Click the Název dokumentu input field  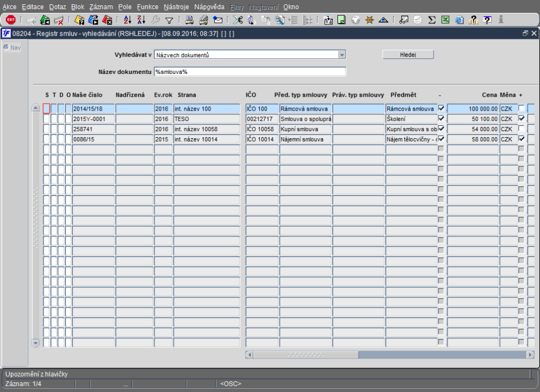coord(249,72)
